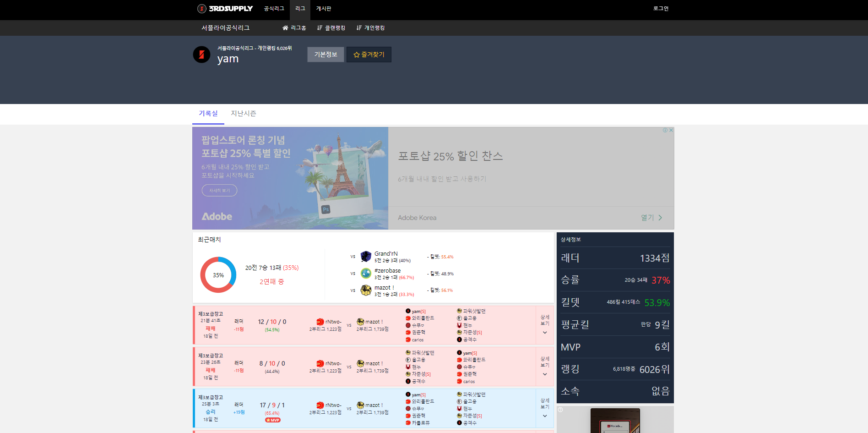Click the yam profile avatar
868x433 pixels.
201,55
